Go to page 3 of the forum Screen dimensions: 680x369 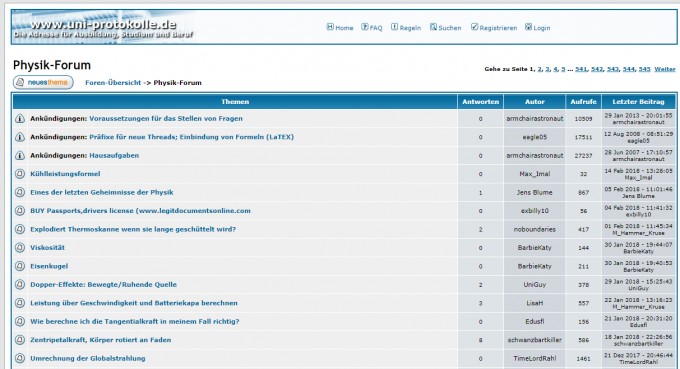coord(547,69)
